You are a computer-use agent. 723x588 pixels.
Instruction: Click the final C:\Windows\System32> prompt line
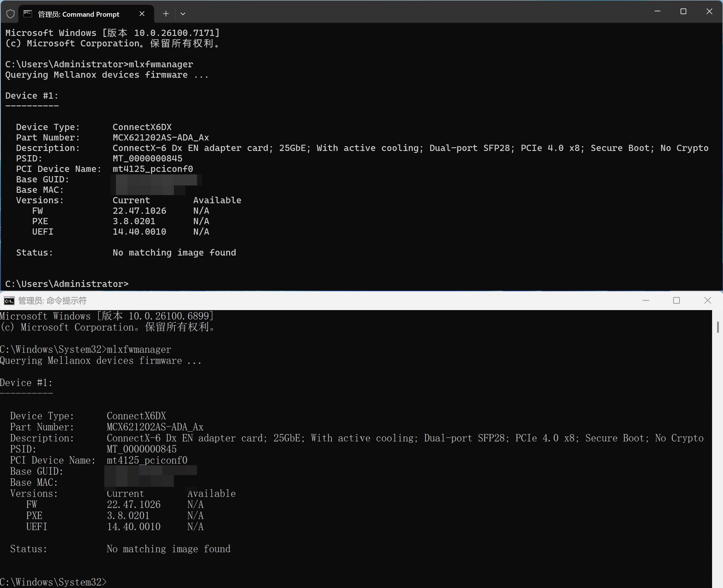click(x=53, y=582)
